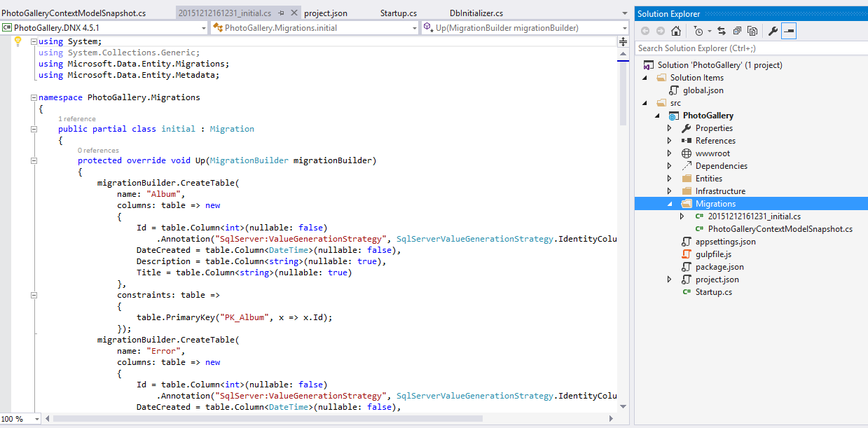Image resolution: width=868 pixels, height=428 pixels.
Task: Open the PhotoGallery.DNX 4.5.1 project dropdown
Action: pos(105,28)
